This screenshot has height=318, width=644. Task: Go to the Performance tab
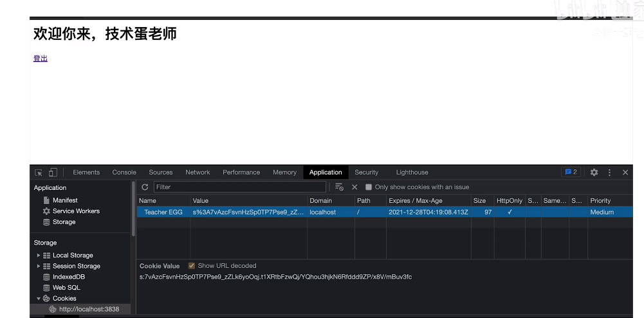[x=241, y=173]
